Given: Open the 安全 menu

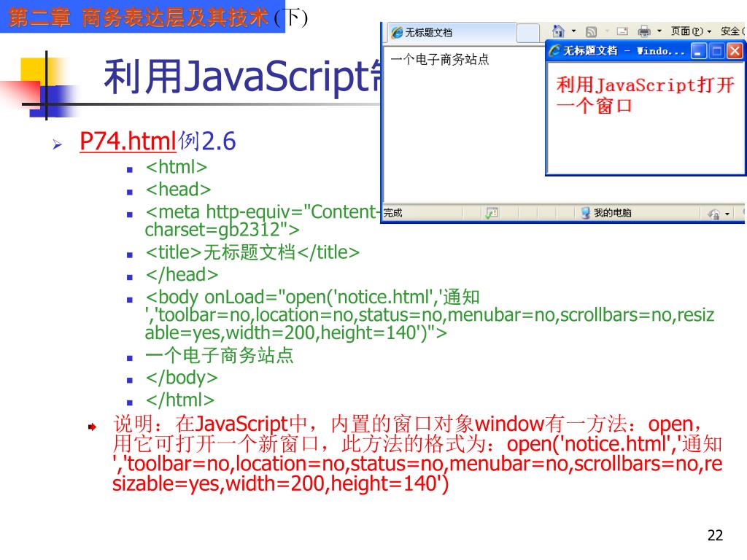Looking at the screenshot, I should coord(732,31).
